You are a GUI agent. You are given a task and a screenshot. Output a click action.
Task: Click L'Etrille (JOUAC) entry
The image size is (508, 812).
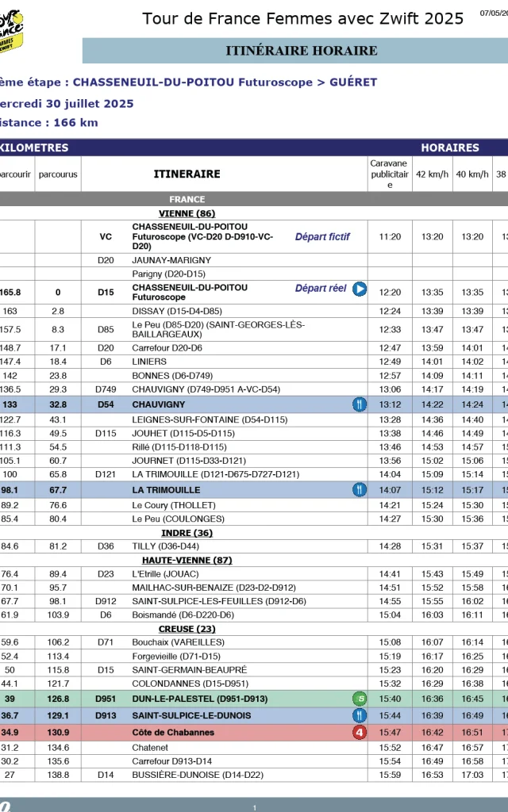pos(165,574)
